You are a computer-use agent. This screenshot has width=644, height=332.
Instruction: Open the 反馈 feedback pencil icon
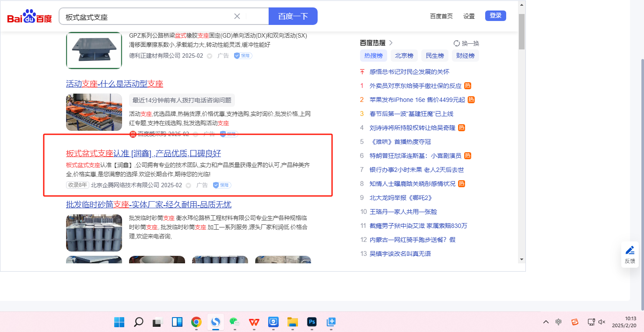tap(630, 251)
